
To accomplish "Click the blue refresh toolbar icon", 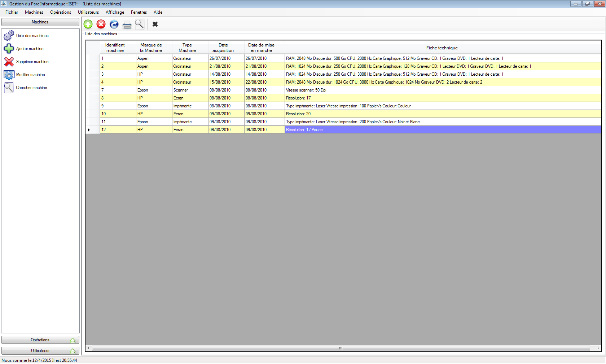I will 114,24.
